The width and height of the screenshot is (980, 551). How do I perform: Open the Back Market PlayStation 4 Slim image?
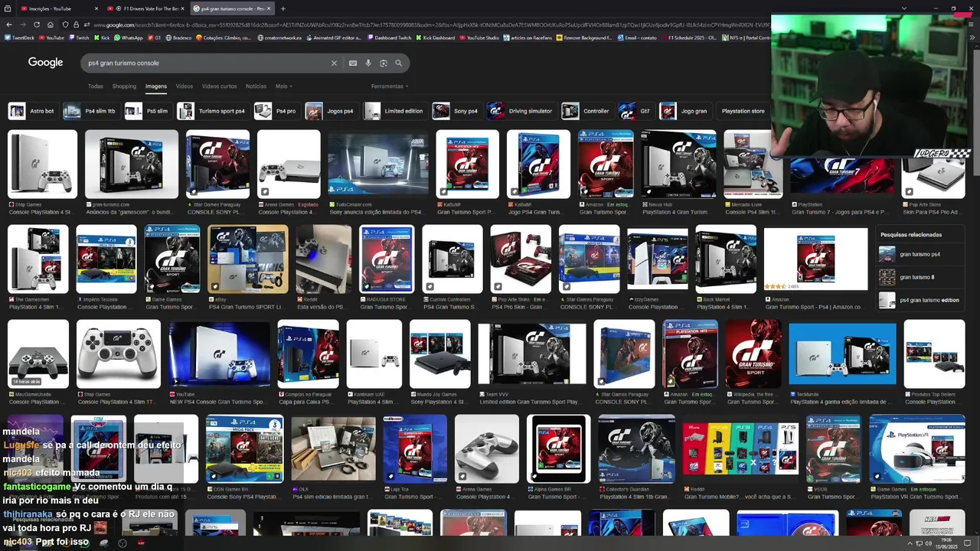click(726, 259)
